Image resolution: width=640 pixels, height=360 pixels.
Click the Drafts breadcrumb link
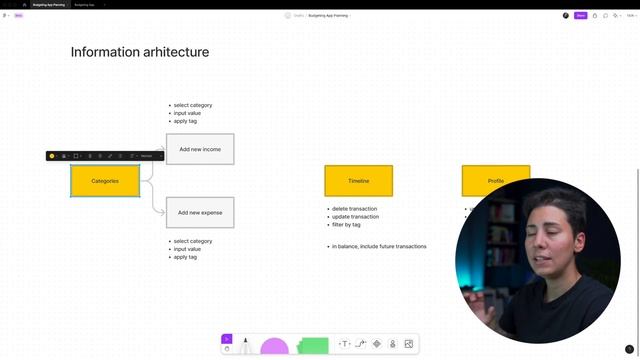299,16
